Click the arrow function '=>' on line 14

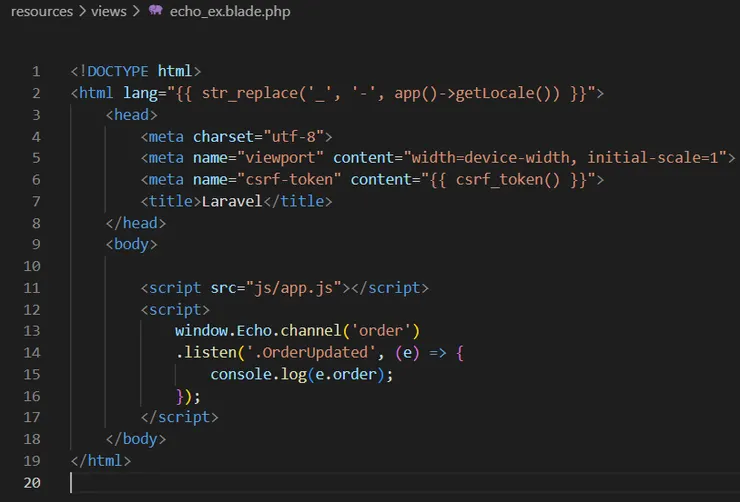[x=437, y=352]
